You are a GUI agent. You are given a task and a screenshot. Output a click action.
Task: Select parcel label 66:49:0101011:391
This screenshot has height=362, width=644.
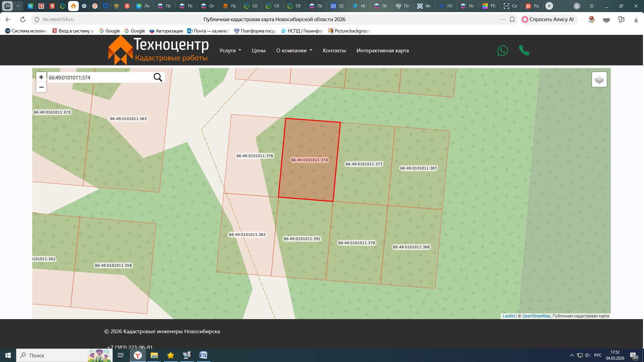point(302,239)
